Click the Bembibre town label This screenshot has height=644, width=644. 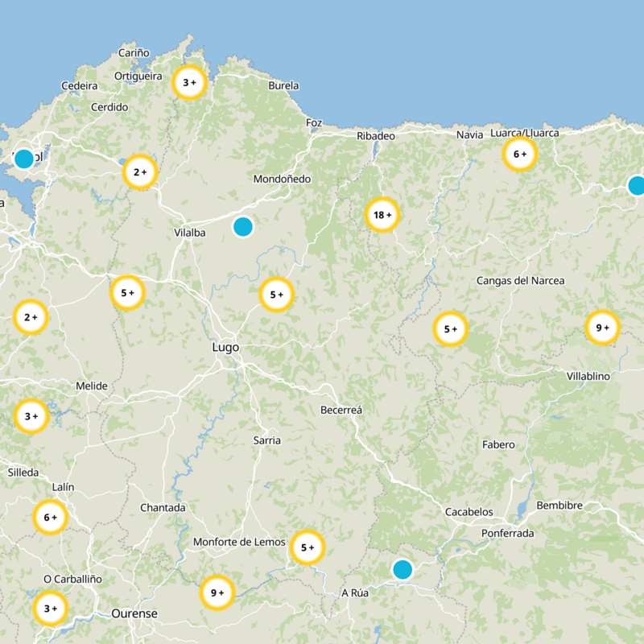(559, 506)
